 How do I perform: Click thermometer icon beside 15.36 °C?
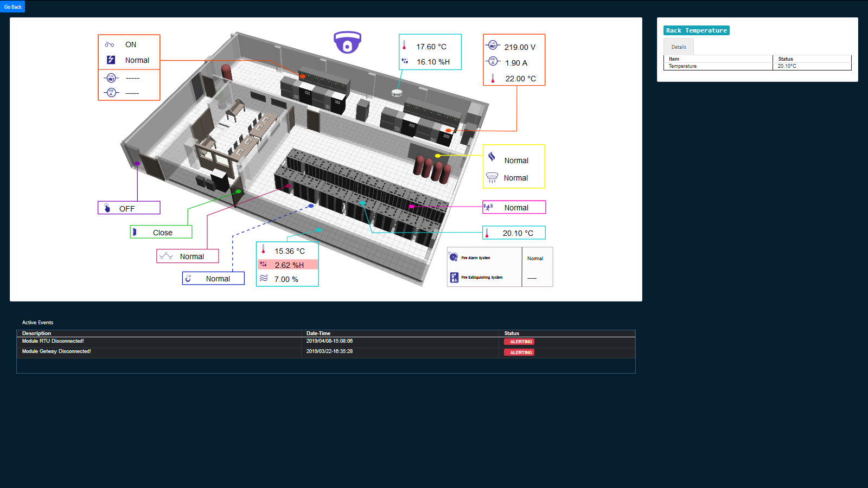(264, 249)
